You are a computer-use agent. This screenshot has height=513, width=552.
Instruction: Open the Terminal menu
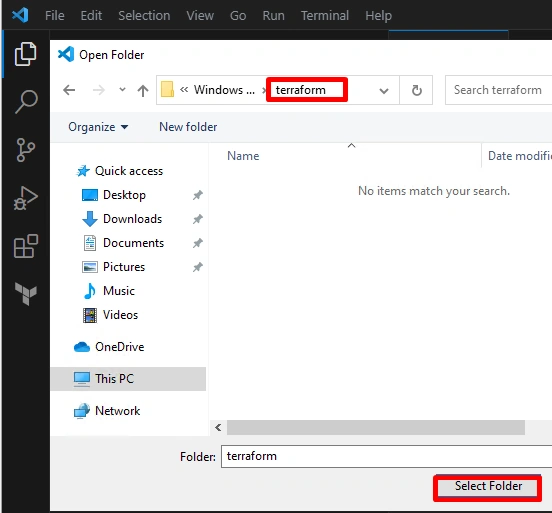(325, 15)
